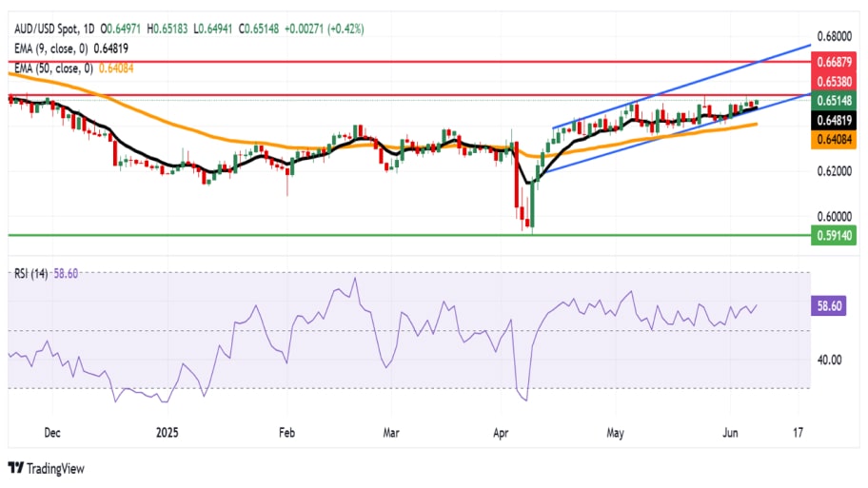This screenshot has width=868, height=488.
Task: Click the Dec label on time axis
Action: (x=52, y=432)
